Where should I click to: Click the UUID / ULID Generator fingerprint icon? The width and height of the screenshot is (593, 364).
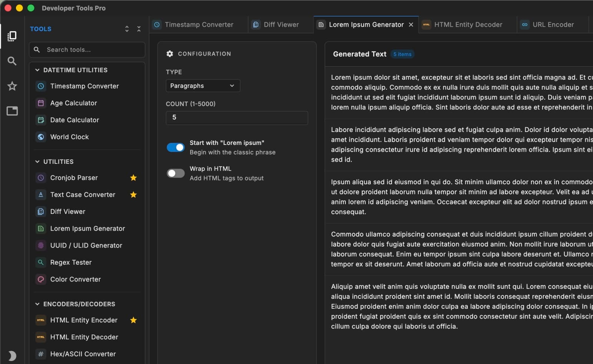(41, 245)
